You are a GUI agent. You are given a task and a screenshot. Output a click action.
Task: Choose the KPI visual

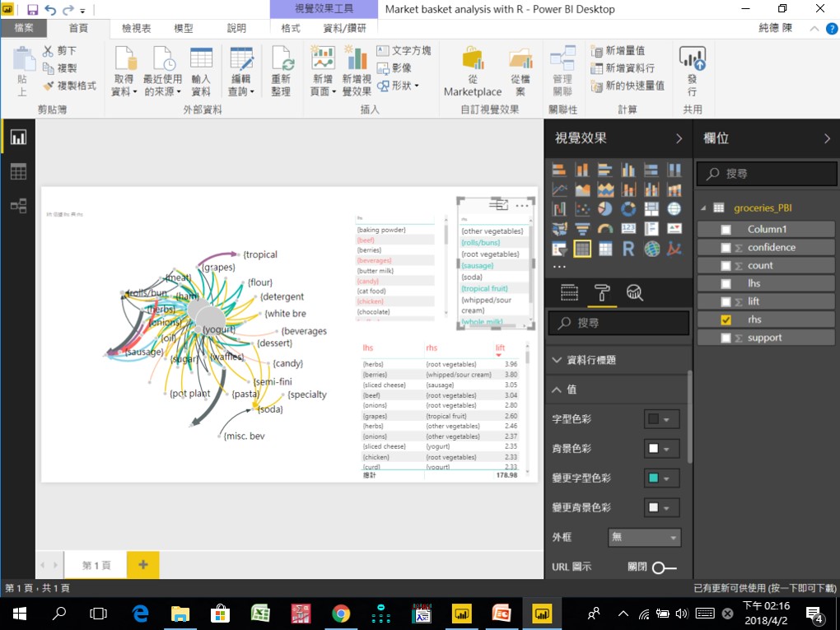674,229
